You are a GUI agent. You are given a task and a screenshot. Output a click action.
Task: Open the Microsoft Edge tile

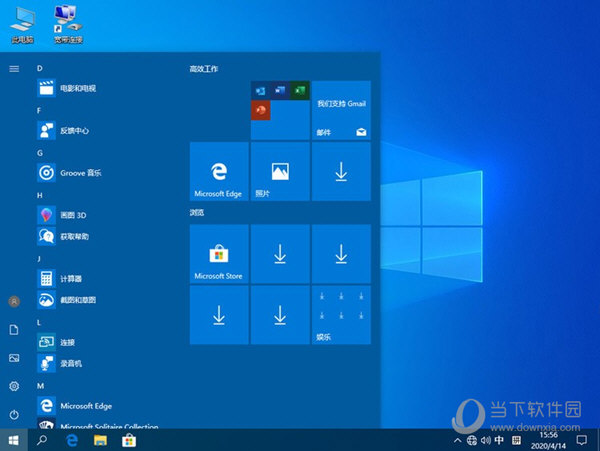219,171
